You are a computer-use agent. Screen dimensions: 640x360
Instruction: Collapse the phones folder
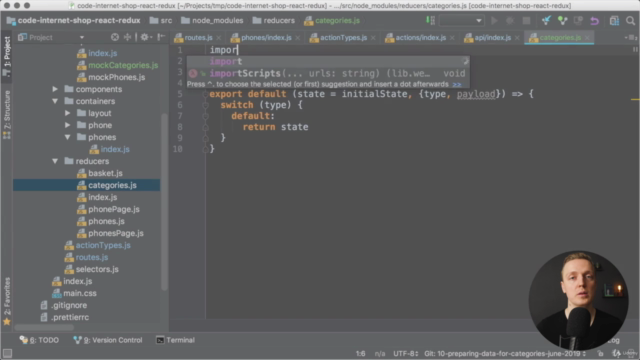(67, 137)
